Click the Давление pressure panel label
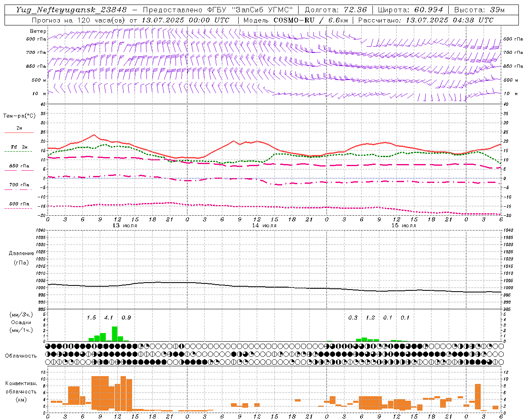This screenshot has width=525, height=420. tap(21, 253)
